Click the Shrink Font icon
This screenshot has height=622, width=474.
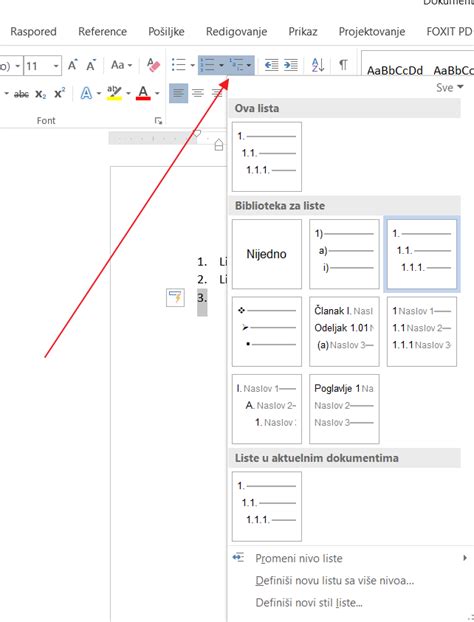(x=91, y=65)
